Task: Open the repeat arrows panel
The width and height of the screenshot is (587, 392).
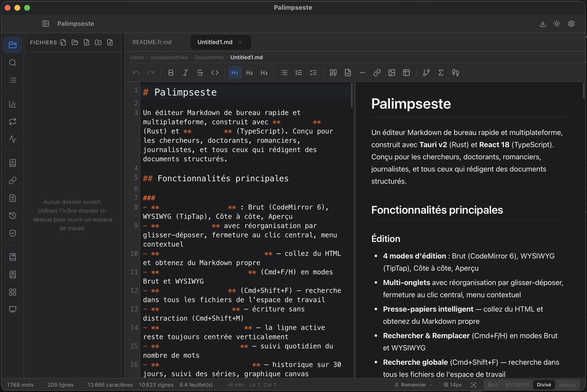Action: pos(12,122)
